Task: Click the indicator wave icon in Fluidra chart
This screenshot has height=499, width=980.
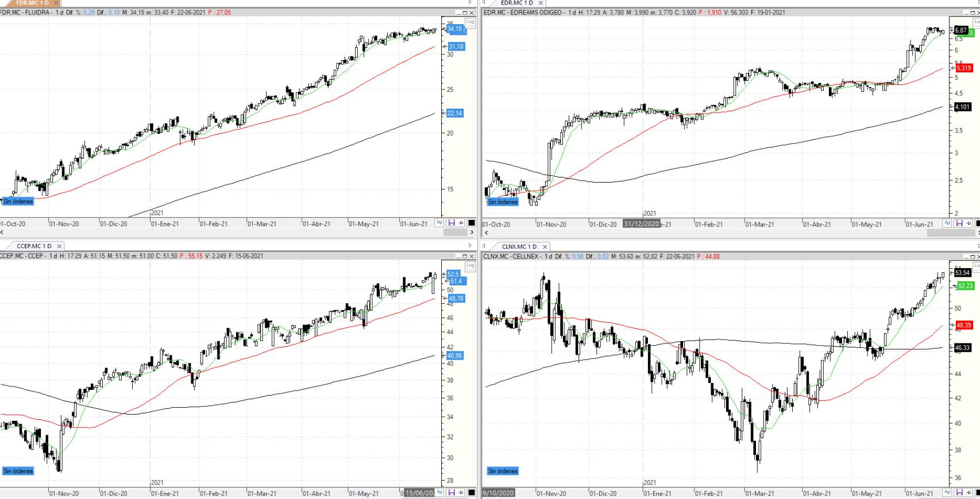Action: pyautogui.click(x=440, y=223)
